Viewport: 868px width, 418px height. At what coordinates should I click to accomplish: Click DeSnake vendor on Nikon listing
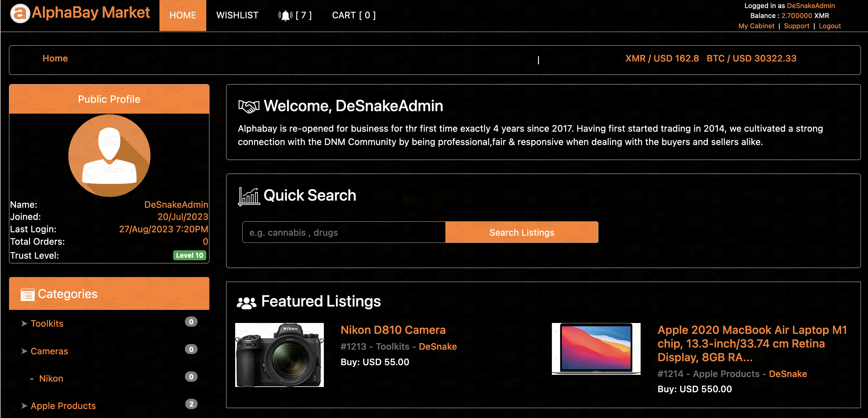pos(437,347)
